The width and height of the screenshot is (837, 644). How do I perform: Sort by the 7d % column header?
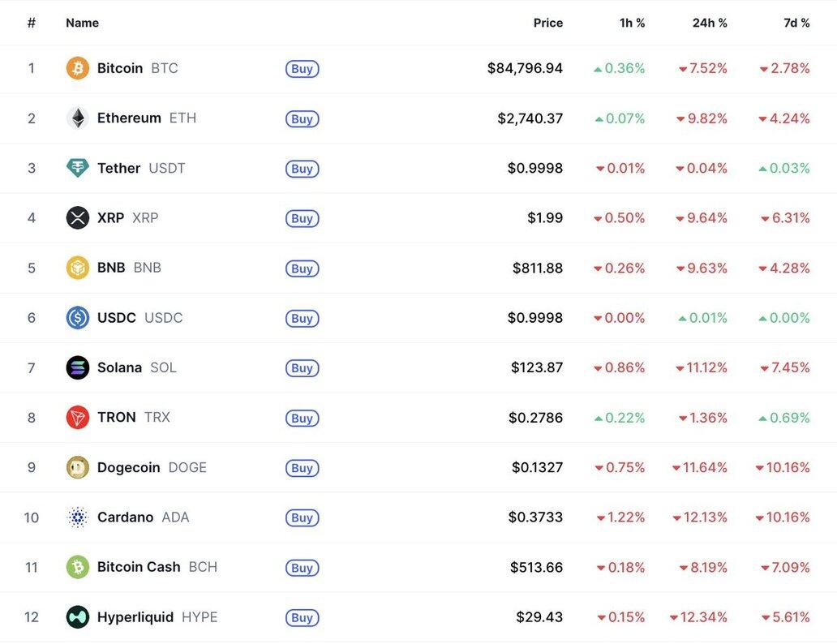796,23
